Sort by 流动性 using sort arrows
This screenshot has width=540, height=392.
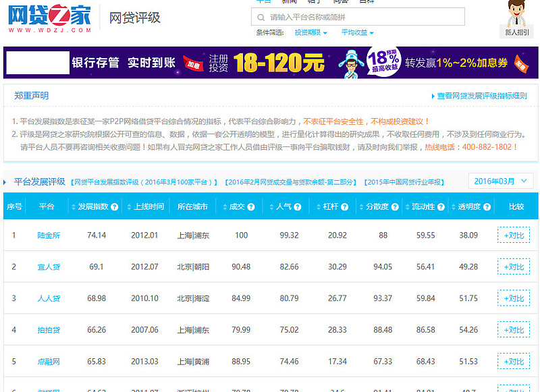pos(408,207)
